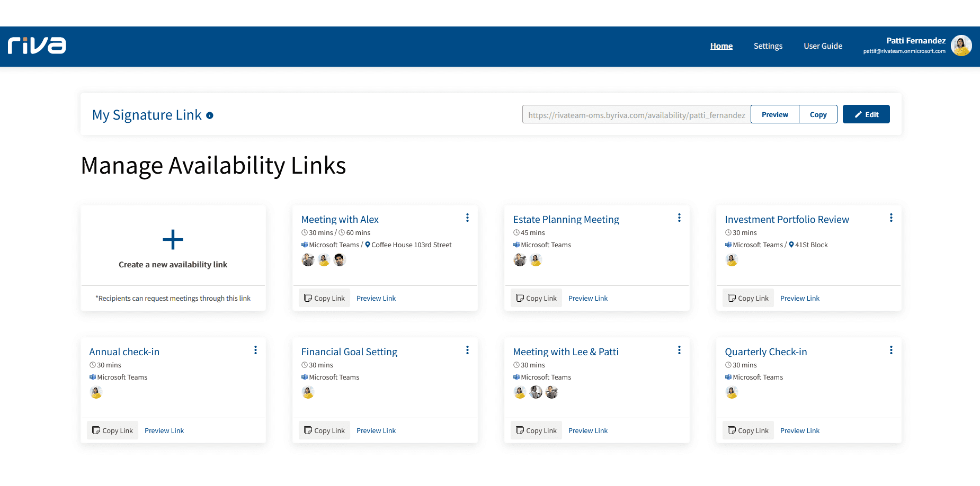Image resolution: width=980 pixels, height=486 pixels.
Task: Click Patti Fernandez profile avatar in header
Action: tap(961, 46)
